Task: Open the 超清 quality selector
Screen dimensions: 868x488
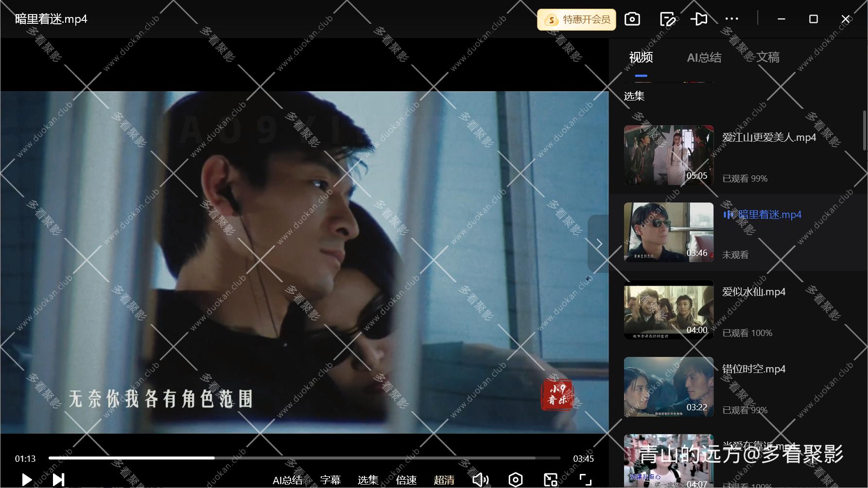Action: click(x=444, y=480)
